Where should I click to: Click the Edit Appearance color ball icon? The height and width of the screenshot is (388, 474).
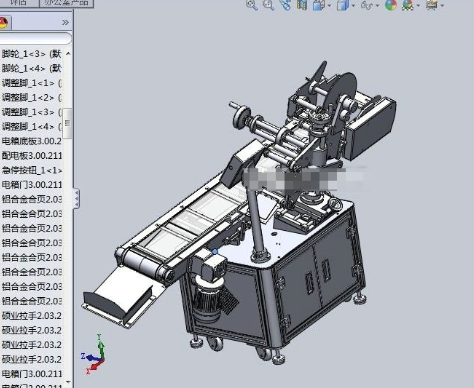pyautogui.click(x=391, y=5)
